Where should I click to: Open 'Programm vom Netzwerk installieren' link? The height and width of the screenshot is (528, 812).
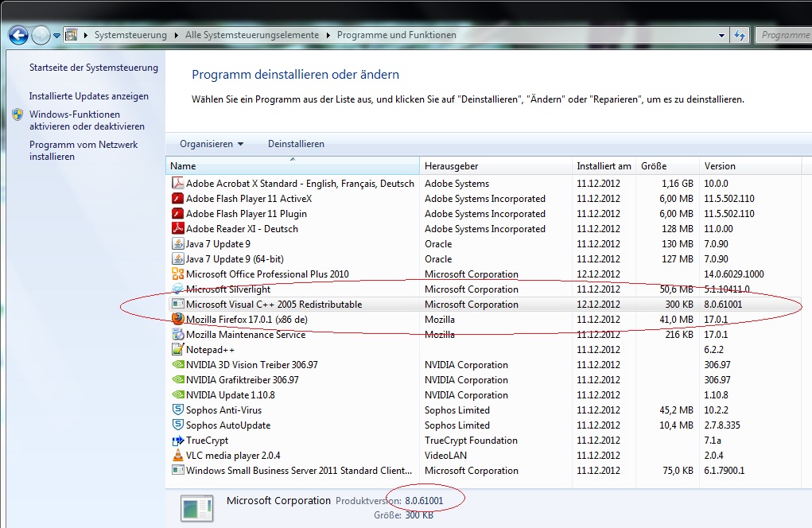(84, 150)
